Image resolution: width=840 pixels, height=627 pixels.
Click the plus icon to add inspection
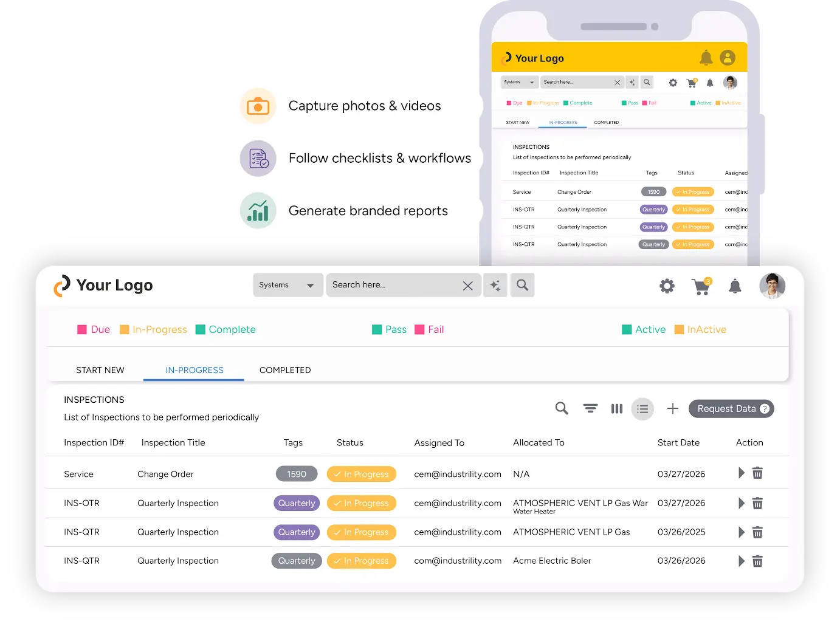pos(672,409)
